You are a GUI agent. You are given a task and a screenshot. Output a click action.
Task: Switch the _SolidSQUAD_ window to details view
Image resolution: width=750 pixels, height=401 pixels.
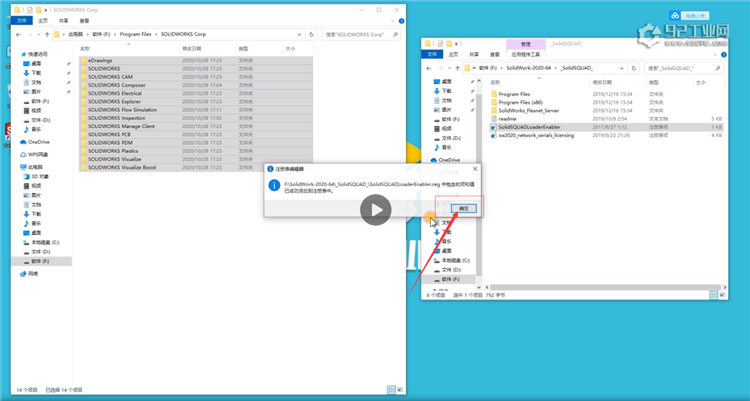tap(713, 295)
